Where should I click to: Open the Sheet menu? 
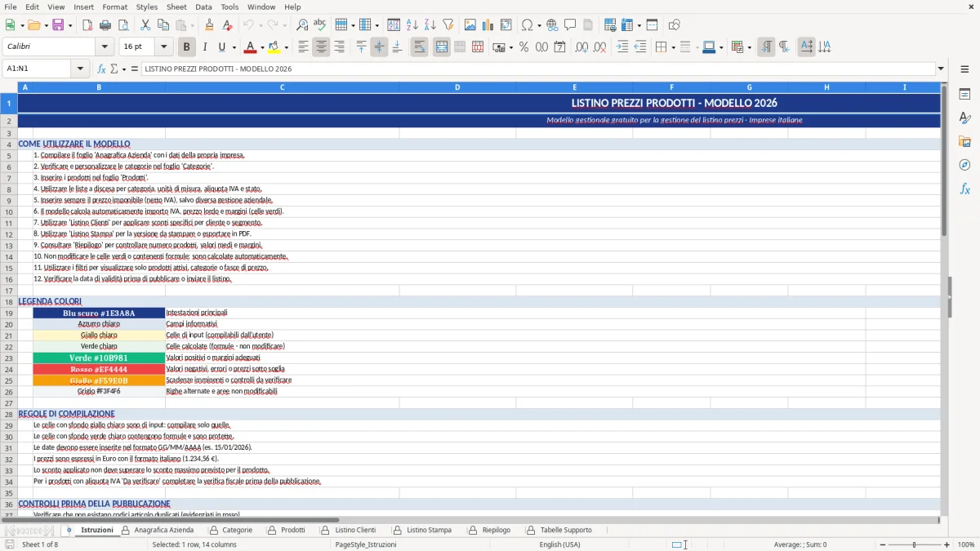tap(176, 7)
